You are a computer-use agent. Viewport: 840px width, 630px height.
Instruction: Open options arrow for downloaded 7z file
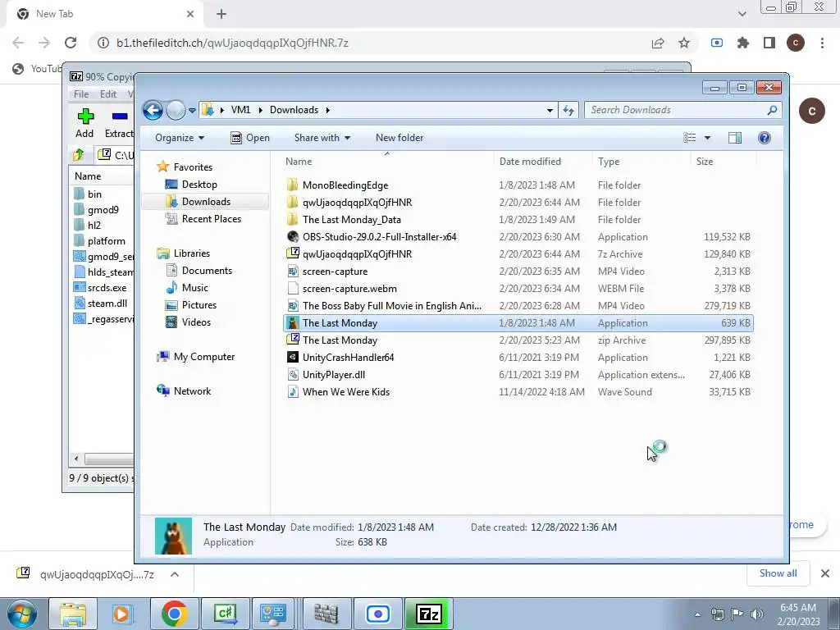(175, 574)
